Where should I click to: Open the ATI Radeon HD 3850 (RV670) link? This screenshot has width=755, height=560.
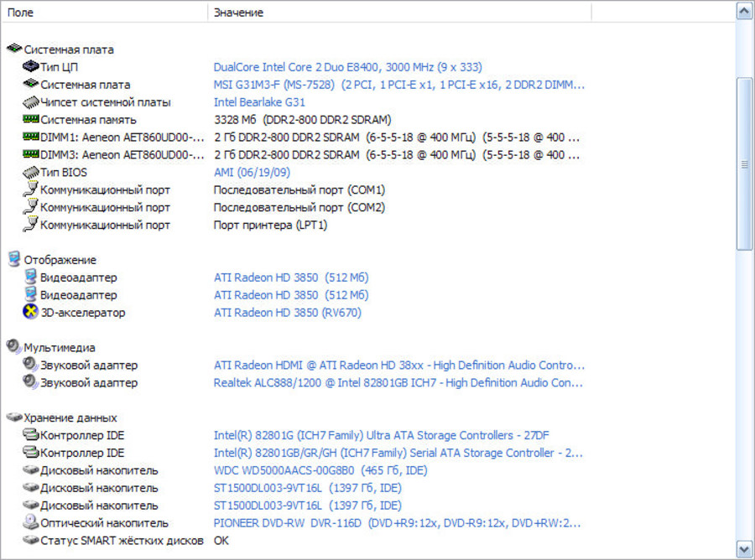[288, 312]
